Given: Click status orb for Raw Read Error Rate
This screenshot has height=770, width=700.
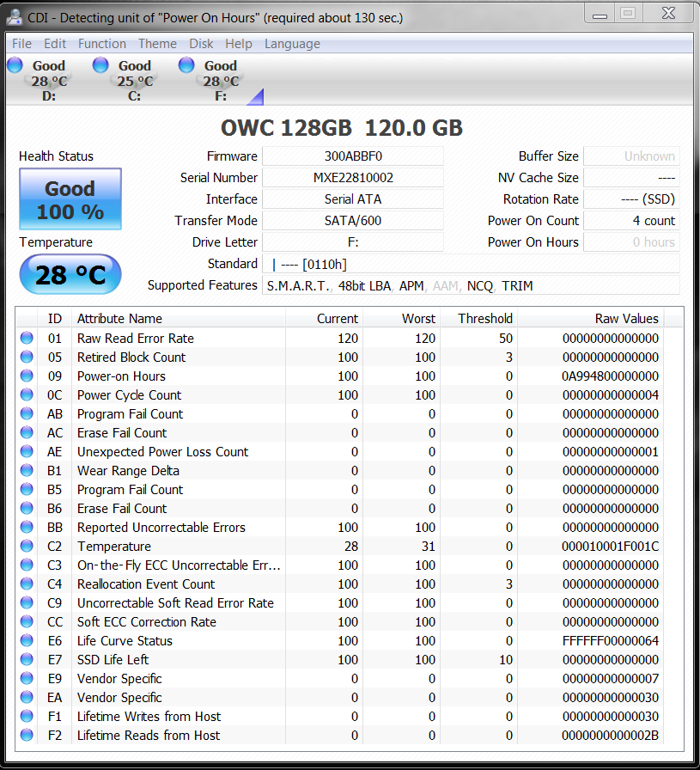Looking at the screenshot, I should click(x=27, y=339).
